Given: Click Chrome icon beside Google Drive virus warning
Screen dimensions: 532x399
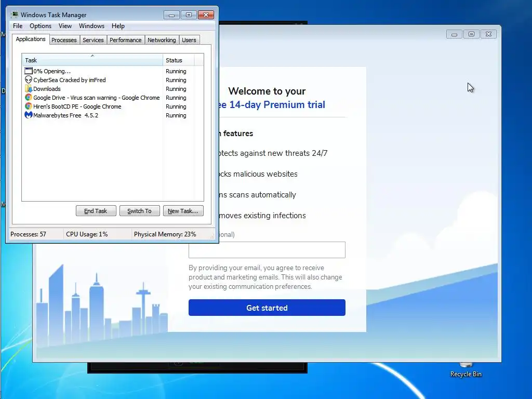Looking at the screenshot, I should tap(29, 97).
